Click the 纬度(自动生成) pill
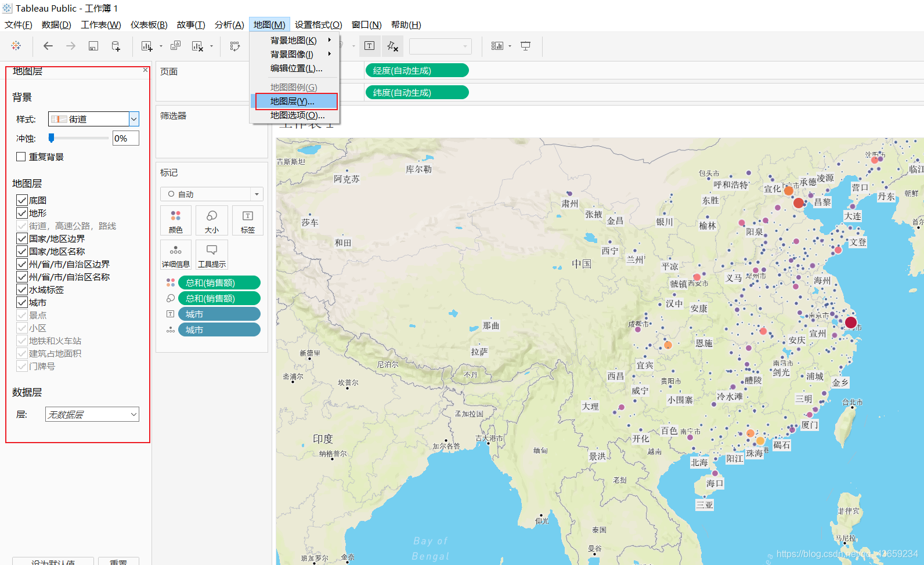The image size is (924, 565). [x=417, y=92]
